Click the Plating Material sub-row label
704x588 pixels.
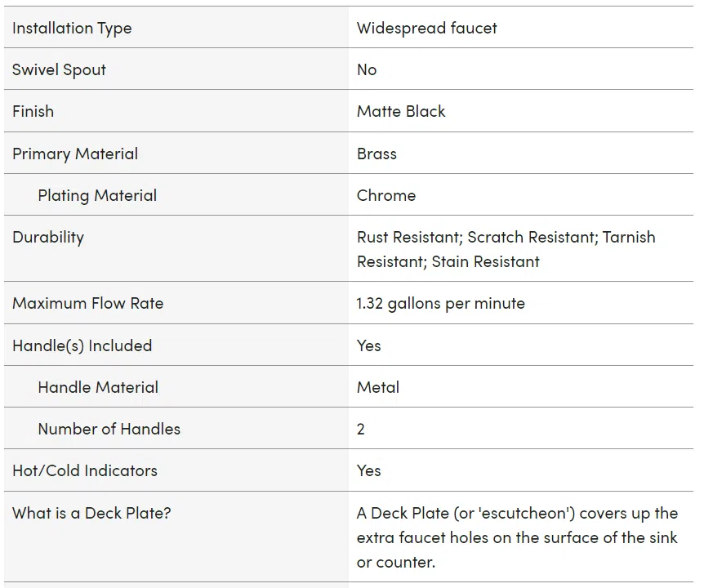pyautogui.click(x=97, y=196)
